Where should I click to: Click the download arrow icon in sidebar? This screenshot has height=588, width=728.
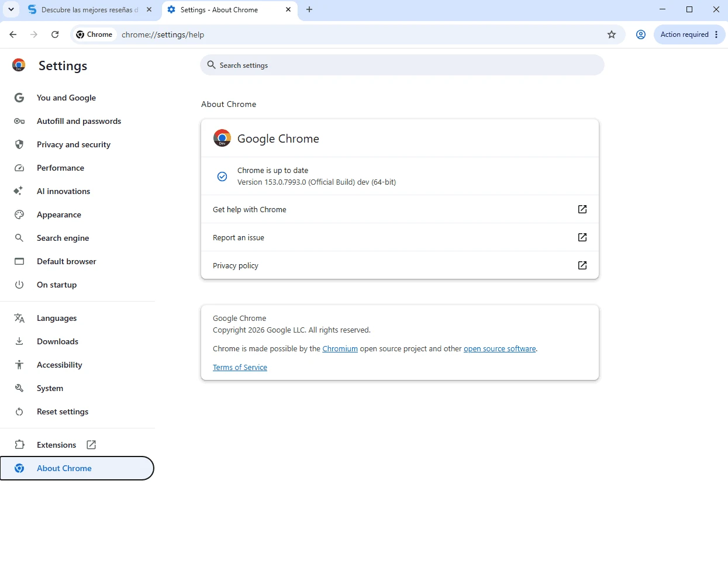tap(19, 341)
